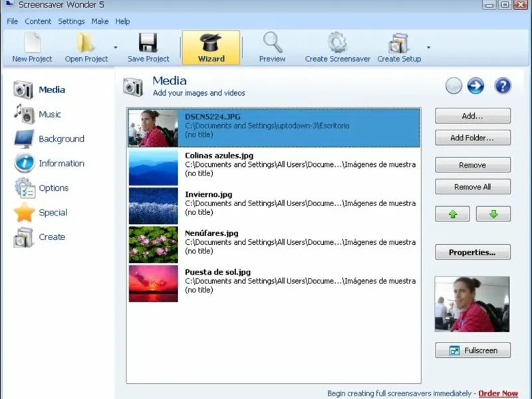Select DSCN5224.JPG thumbnail in list
The image size is (532, 399).
point(154,128)
